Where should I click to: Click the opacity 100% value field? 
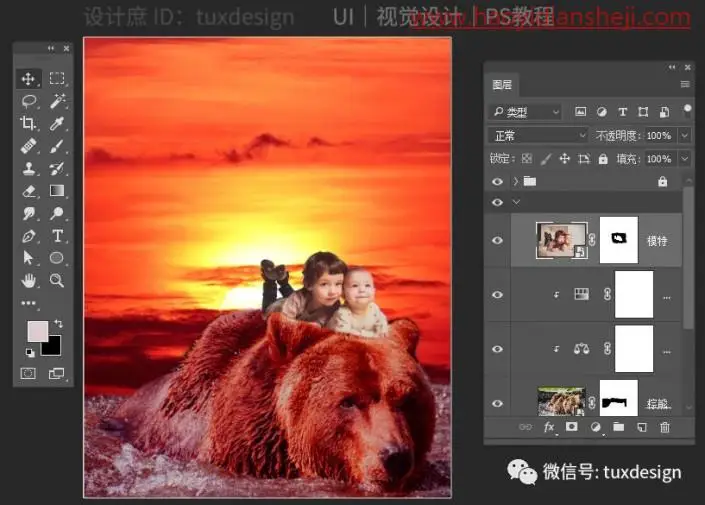659,135
